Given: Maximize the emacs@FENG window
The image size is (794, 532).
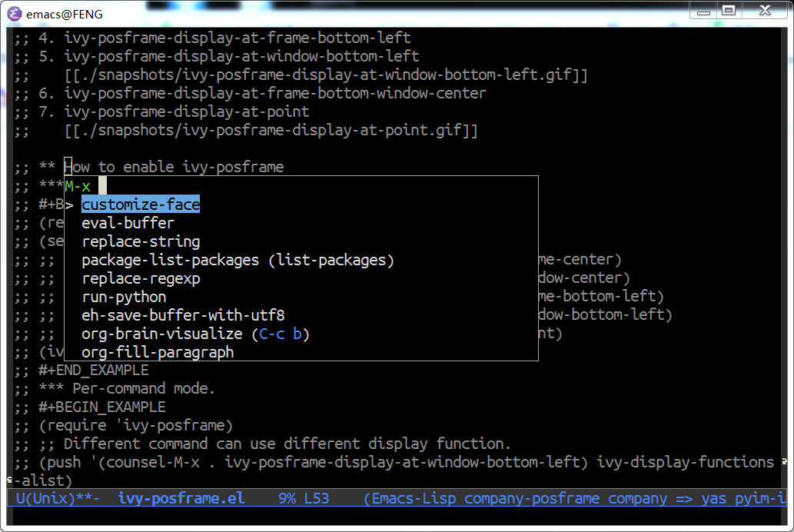Looking at the screenshot, I should [729, 11].
